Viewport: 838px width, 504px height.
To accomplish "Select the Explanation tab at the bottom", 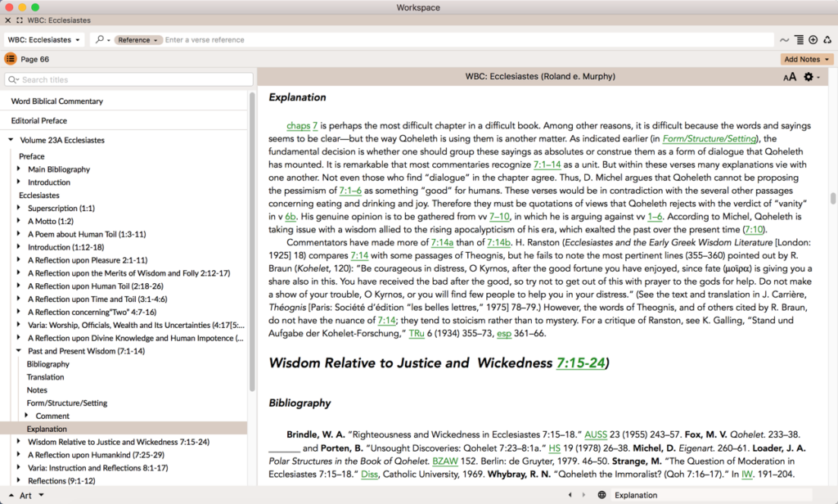I will 637,494.
